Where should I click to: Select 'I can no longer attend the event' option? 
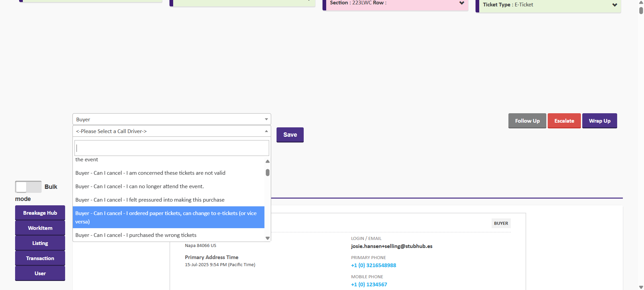pos(140,187)
